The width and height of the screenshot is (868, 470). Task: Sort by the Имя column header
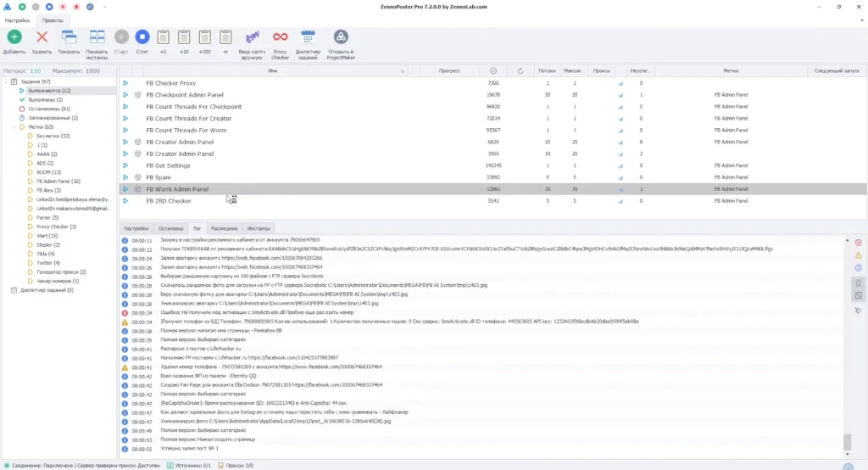coord(272,71)
